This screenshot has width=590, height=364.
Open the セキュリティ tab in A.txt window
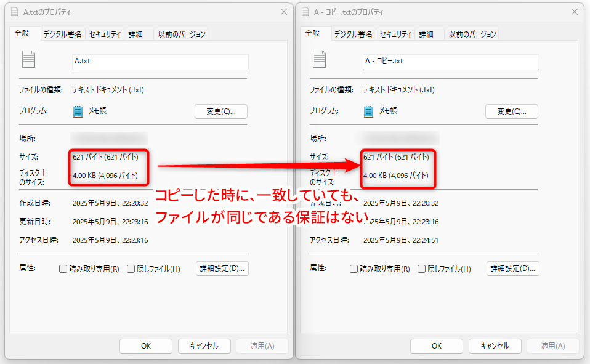point(105,34)
